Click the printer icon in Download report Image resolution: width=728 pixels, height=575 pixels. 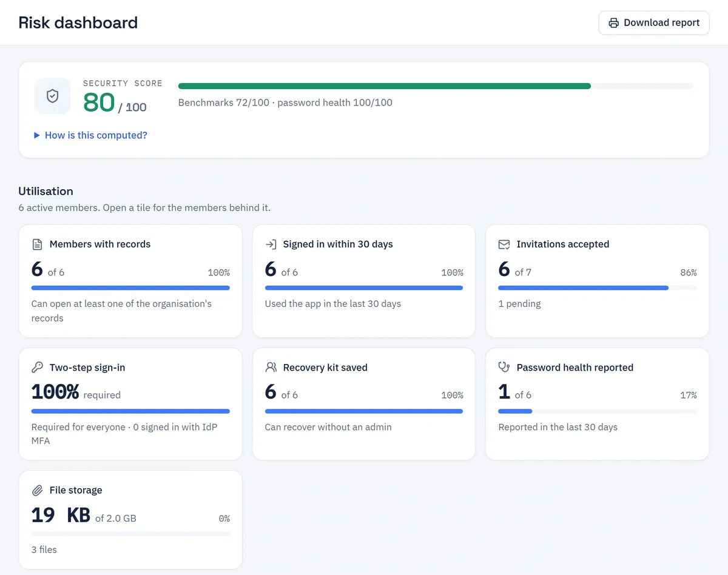614,23
